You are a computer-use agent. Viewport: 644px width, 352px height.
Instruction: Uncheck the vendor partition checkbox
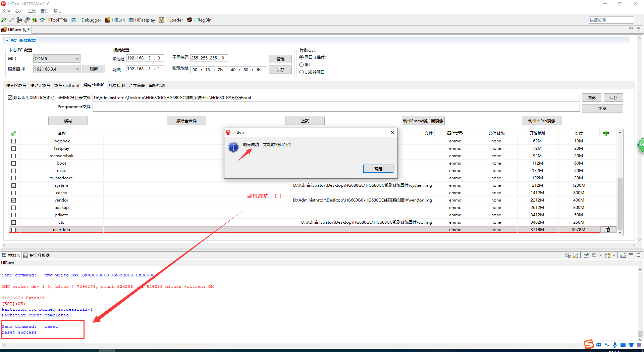click(14, 200)
